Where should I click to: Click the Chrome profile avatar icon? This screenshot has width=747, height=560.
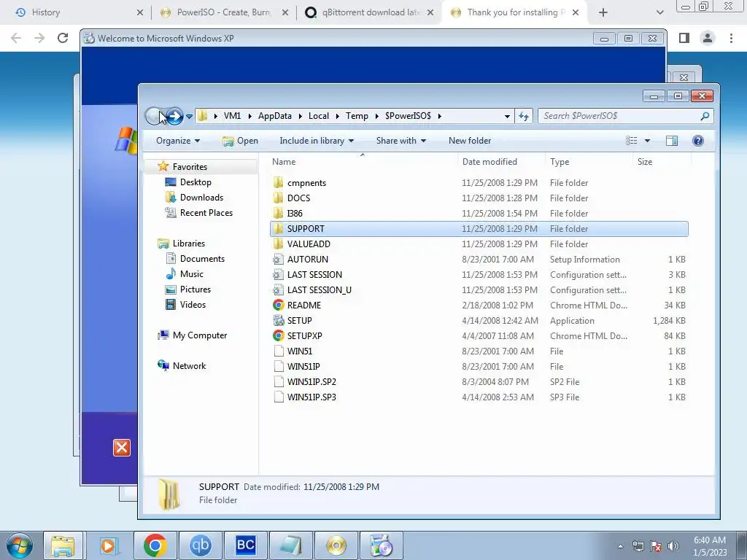click(708, 38)
